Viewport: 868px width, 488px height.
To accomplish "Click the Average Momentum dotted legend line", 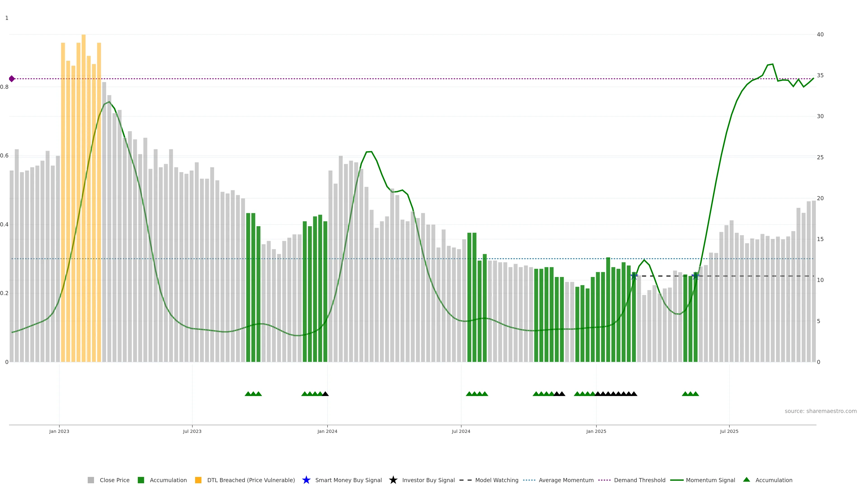I will pos(529,480).
